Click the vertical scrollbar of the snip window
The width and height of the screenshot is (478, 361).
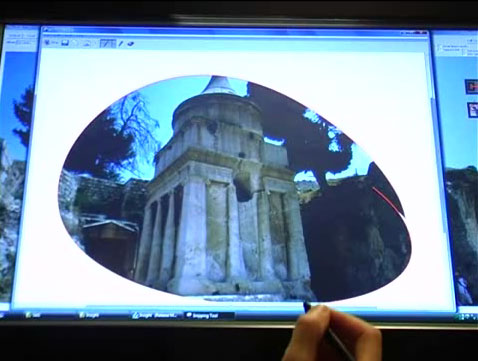(x=432, y=143)
